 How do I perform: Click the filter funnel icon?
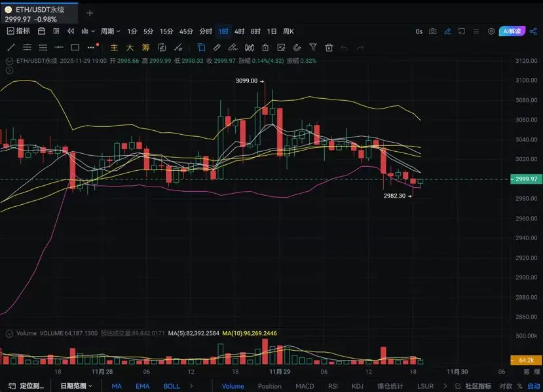point(313,47)
